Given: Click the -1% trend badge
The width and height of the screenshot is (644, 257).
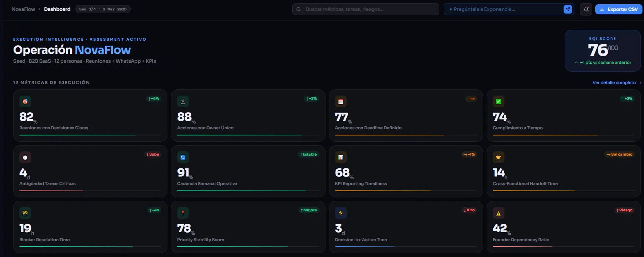Looking at the screenshot, I should [x=469, y=154].
